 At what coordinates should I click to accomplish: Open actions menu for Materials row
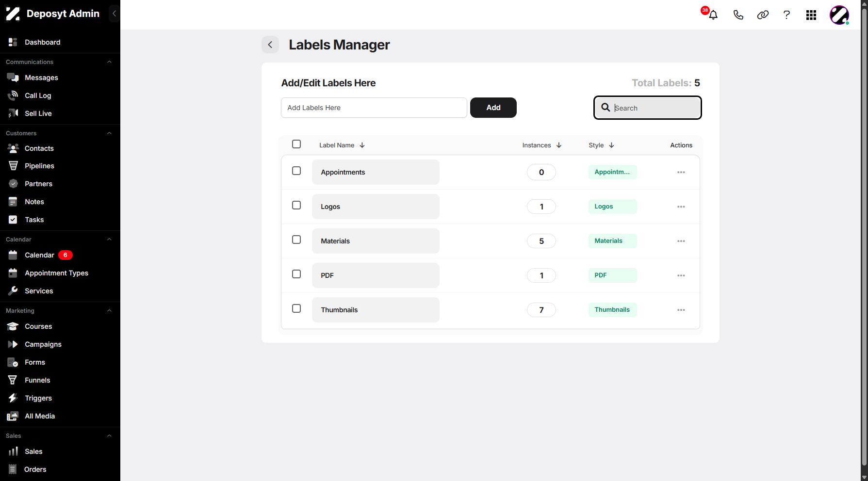681,241
